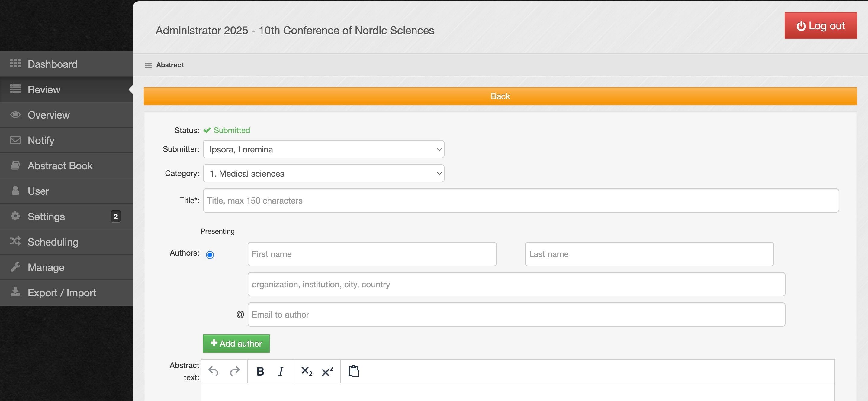Open the Submitter dropdown
The width and height of the screenshot is (868, 401).
323,149
